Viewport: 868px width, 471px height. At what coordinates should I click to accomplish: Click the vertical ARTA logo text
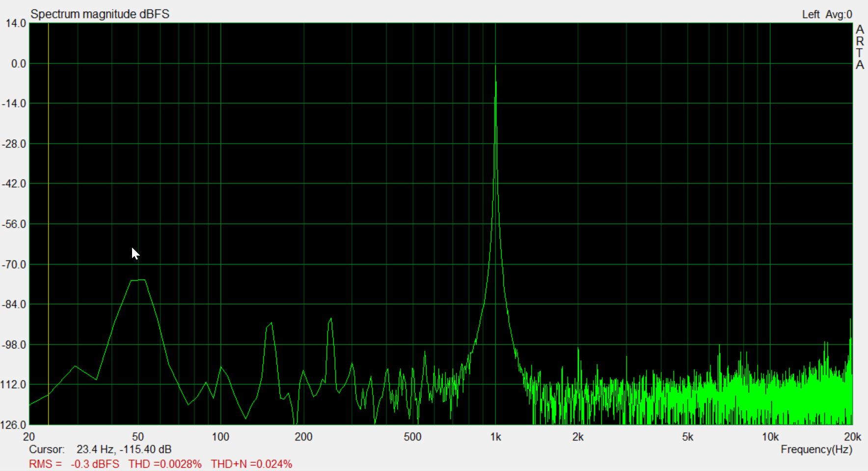pyautogui.click(x=860, y=47)
